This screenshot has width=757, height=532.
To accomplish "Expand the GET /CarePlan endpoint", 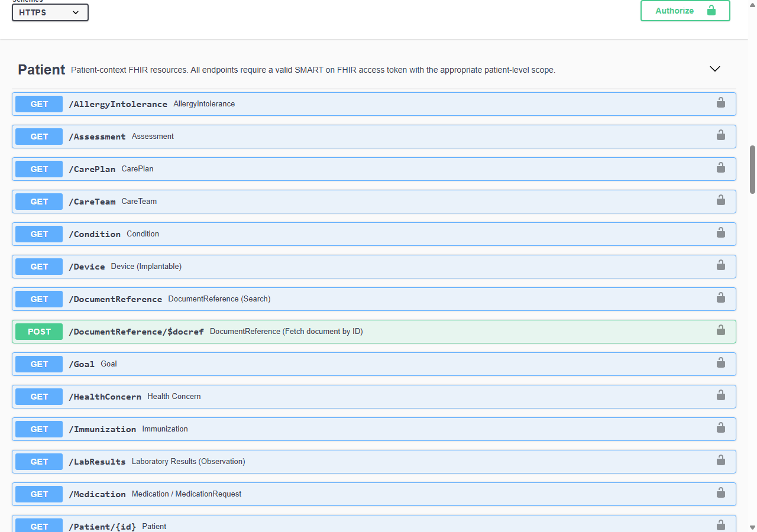I will 355,169.
